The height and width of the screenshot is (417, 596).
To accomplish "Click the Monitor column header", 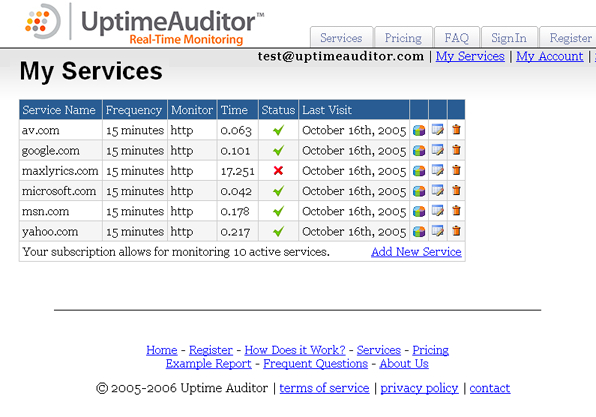I will (192, 110).
